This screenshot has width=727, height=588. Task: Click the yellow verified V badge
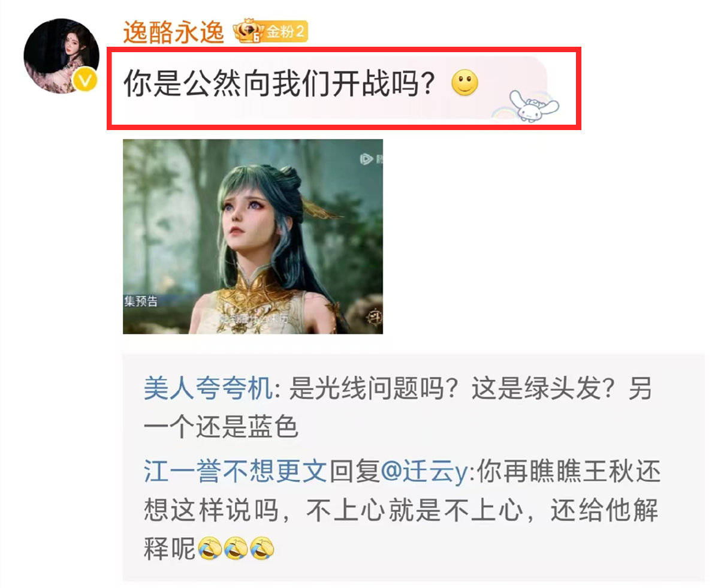86,79
